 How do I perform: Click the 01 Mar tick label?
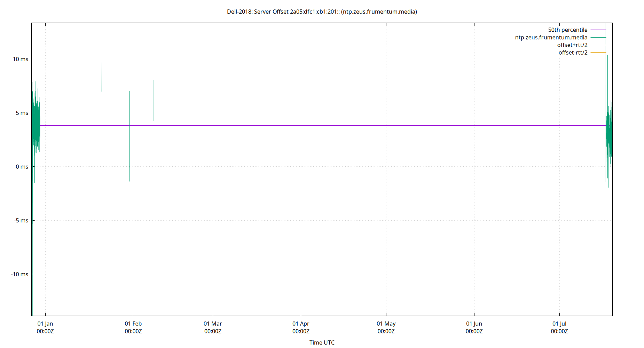213,323
